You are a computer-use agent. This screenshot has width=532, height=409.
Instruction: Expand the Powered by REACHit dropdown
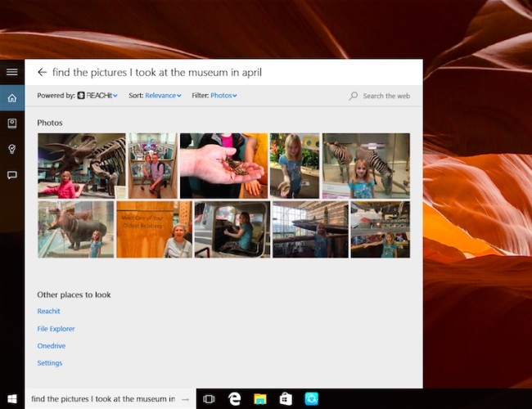coord(97,96)
